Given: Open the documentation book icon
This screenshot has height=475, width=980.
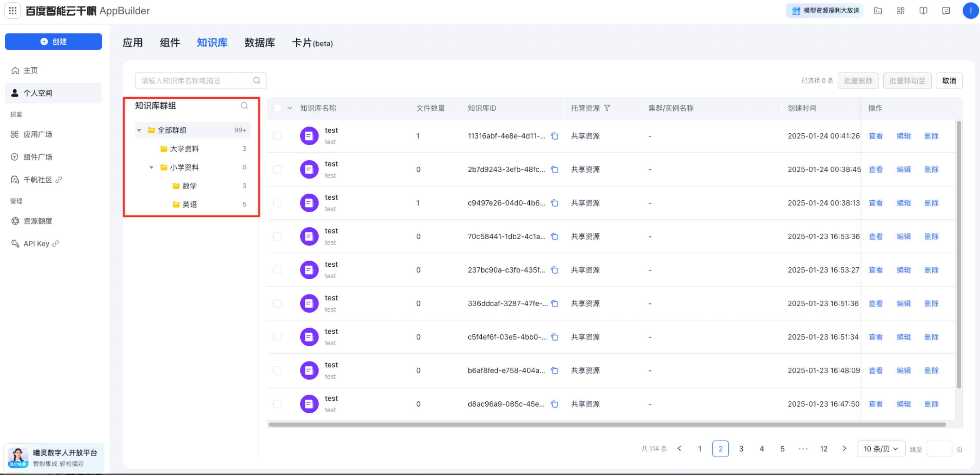Looking at the screenshot, I should [923, 11].
